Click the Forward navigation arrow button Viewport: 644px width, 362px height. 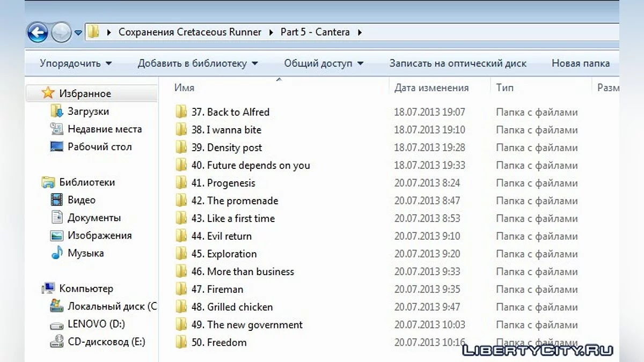tap(61, 33)
